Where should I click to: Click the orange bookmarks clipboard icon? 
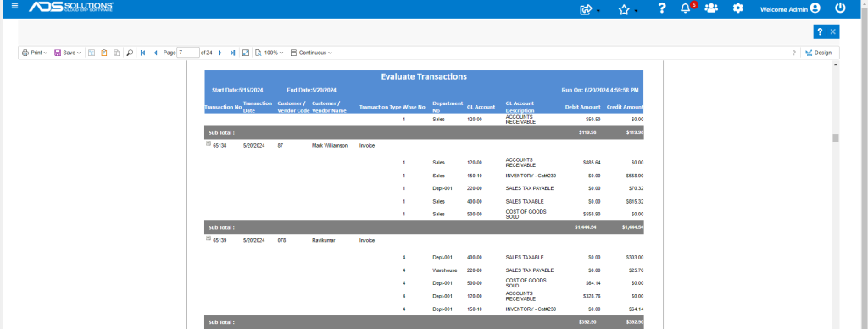coord(104,53)
